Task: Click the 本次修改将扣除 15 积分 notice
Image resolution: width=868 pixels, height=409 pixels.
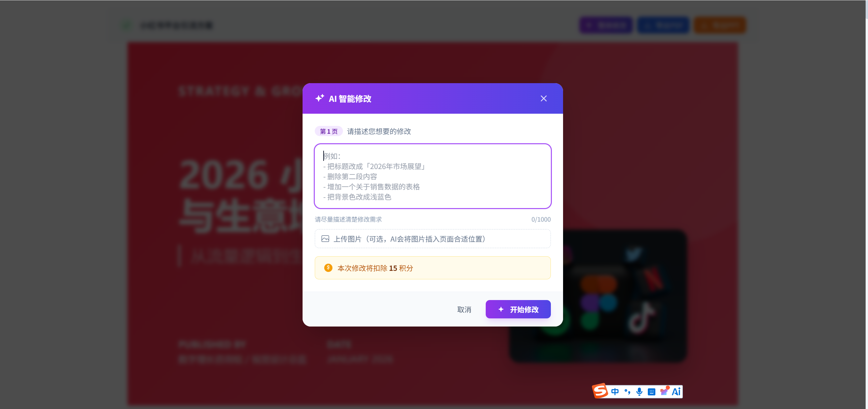Action: [x=432, y=268]
